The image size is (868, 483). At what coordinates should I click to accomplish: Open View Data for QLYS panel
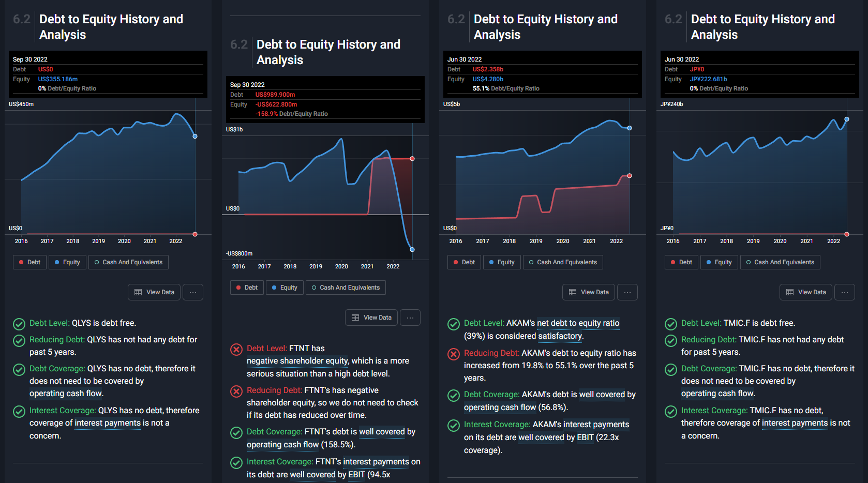click(154, 292)
